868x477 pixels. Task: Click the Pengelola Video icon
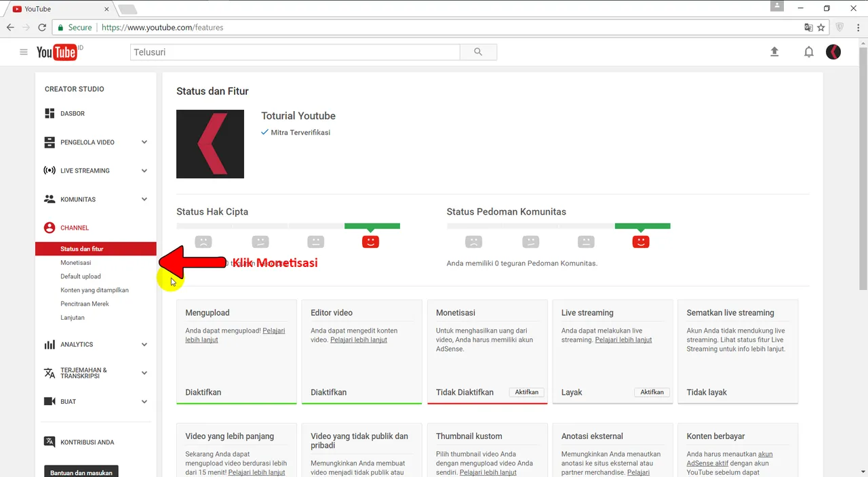coord(50,142)
